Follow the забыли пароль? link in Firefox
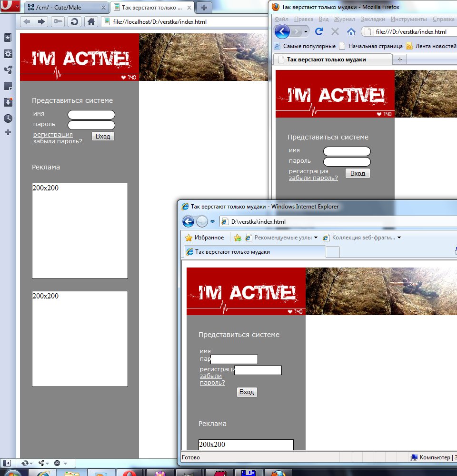 (313, 178)
